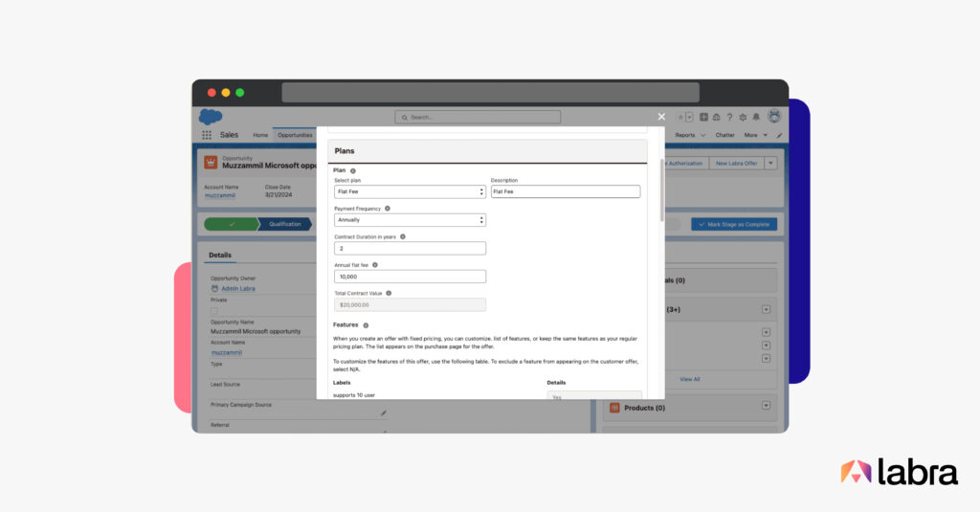Viewport: 980px width, 512px height.
Task: Click the Authorization button
Action: [686, 163]
